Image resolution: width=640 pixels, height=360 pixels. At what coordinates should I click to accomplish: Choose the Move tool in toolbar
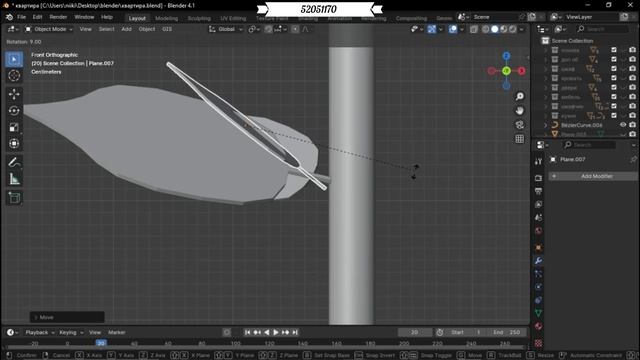coord(14,94)
